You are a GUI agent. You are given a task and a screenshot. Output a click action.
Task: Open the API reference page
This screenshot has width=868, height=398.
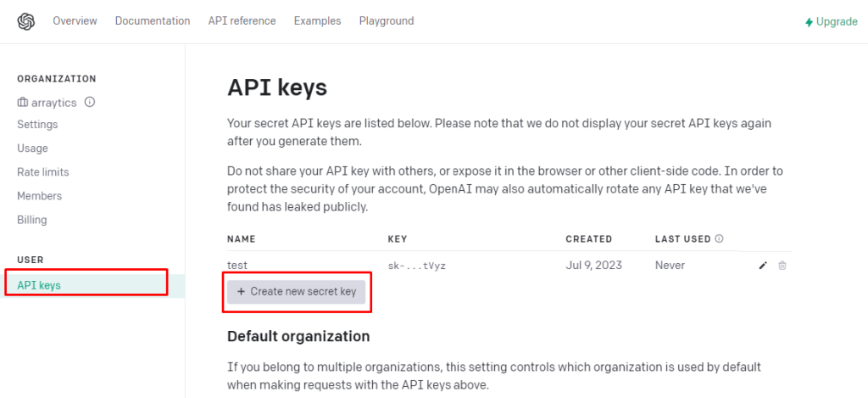pos(242,21)
